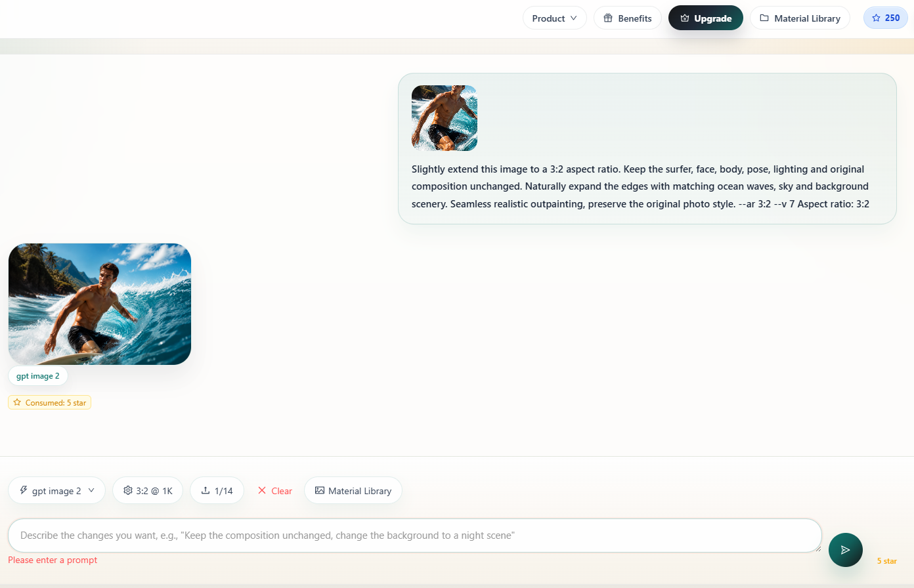Clear the uploaded images
This screenshot has width=914, height=588.
[274, 490]
